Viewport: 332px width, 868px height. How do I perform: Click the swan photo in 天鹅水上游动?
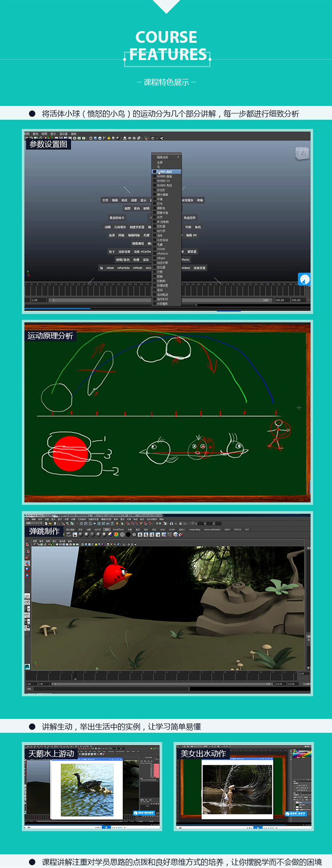(x=87, y=789)
